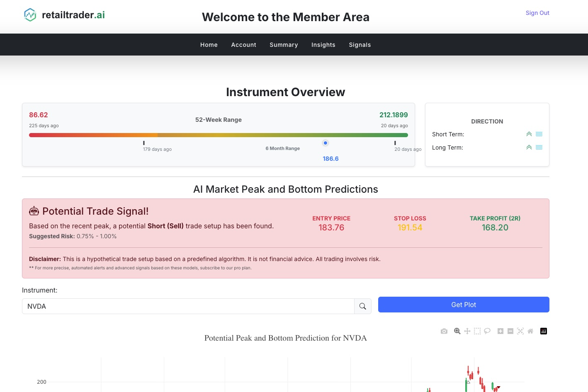Open the Home nav item
Viewport: 588px width, 392px height.
[209, 45]
